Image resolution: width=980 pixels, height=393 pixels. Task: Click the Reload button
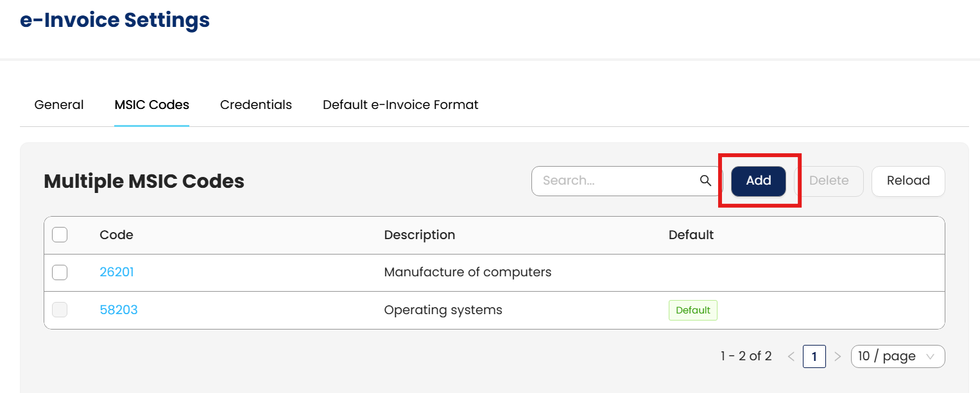[x=907, y=181]
